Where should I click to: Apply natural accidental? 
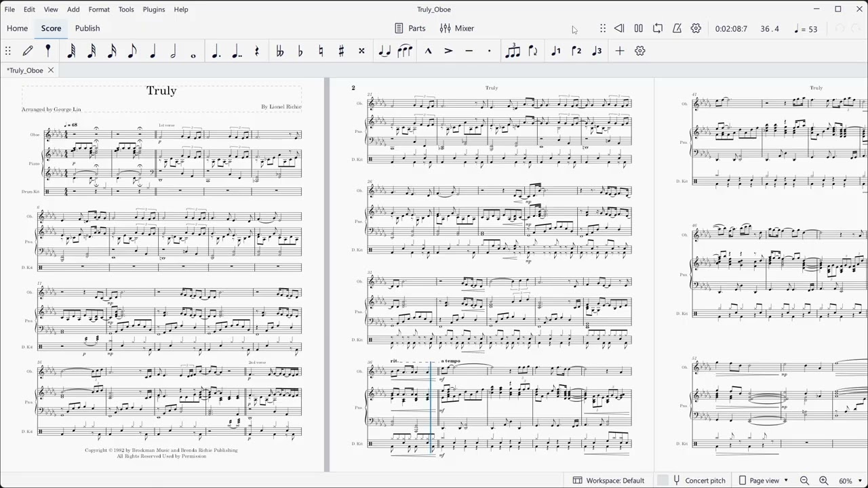tap(321, 51)
